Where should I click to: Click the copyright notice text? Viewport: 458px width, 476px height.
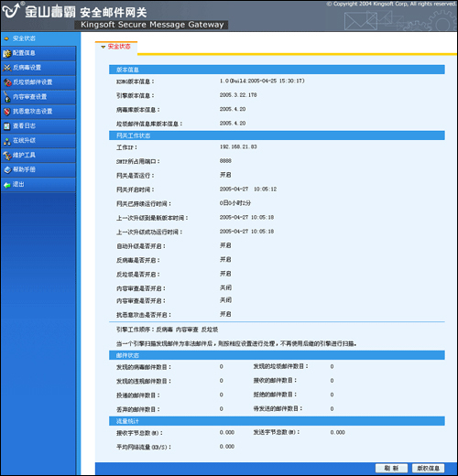pos(391,4)
